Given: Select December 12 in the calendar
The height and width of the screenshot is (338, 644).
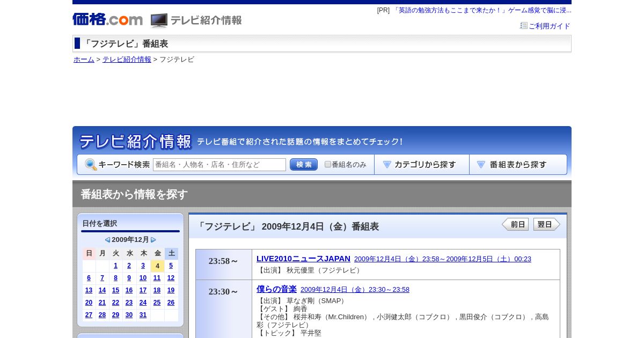Looking at the screenshot, I should click(171, 278).
